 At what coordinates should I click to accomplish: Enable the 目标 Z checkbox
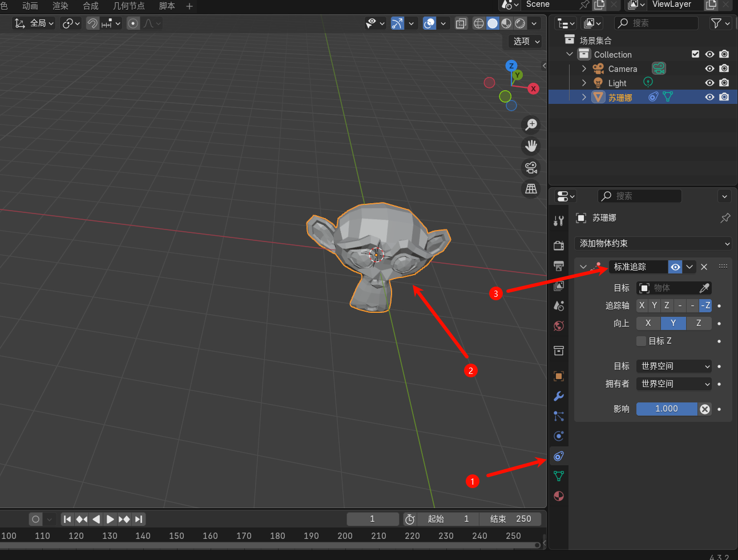click(642, 341)
